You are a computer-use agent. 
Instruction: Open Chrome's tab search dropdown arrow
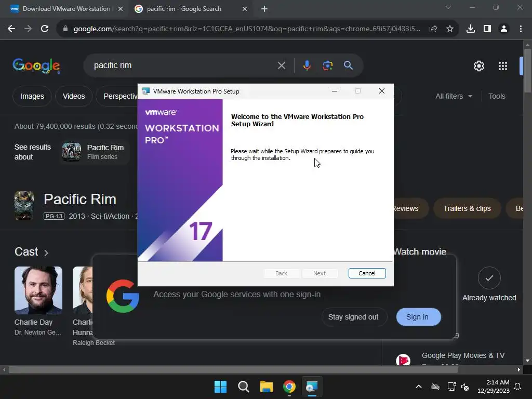(x=448, y=7)
